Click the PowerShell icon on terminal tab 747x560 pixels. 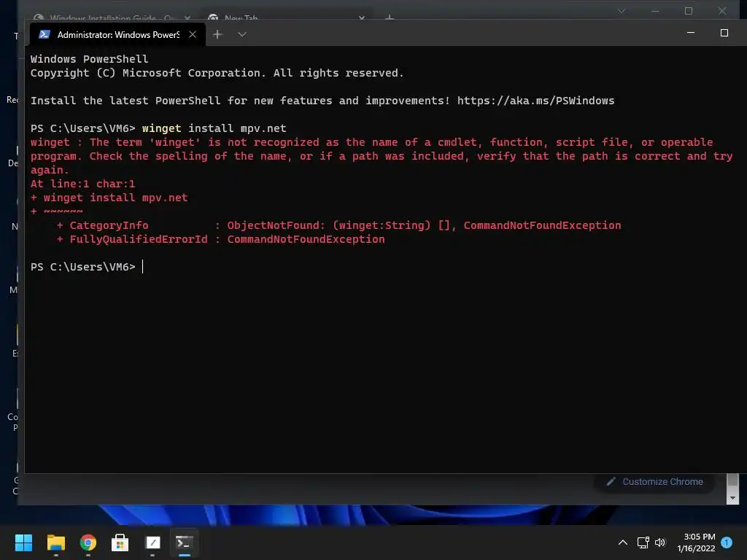(x=44, y=34)
